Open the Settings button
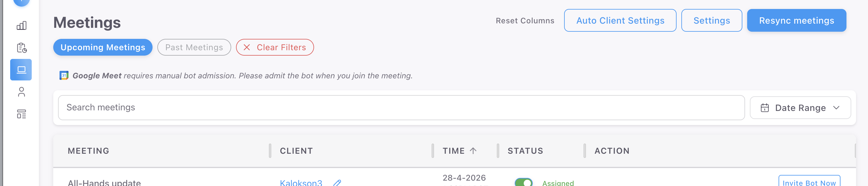This screenshot has width=868, height=186. pos(711,21)
